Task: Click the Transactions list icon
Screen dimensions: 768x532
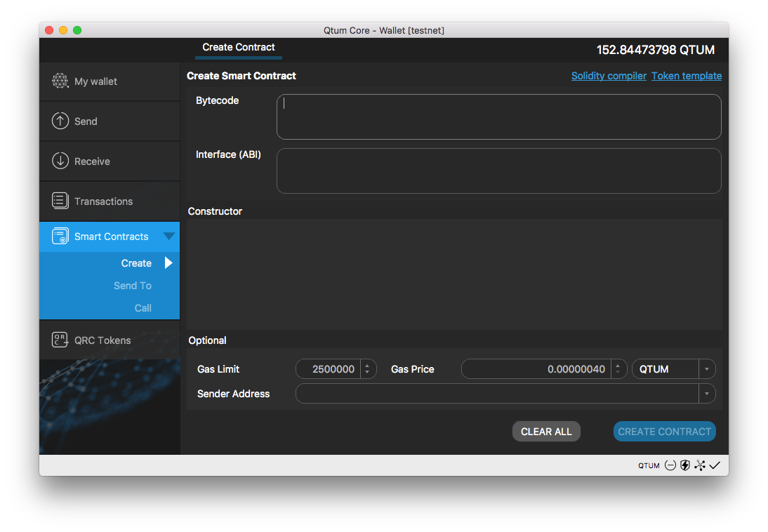Action: (x=60, y=201)
